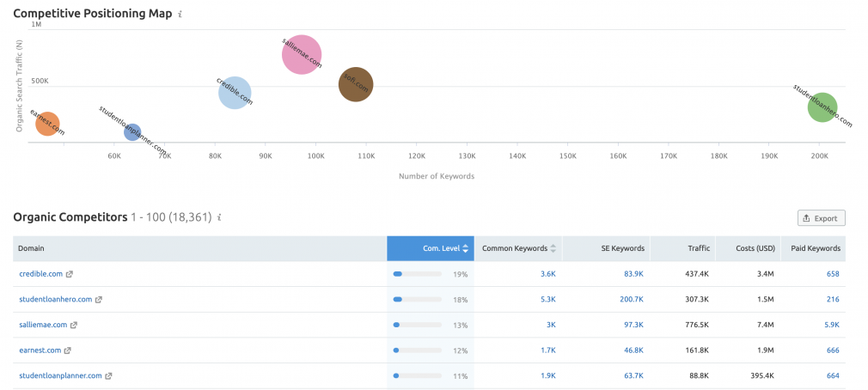Open the Organic Competitors info icon
Screen dimensions: 868x390
220,217
